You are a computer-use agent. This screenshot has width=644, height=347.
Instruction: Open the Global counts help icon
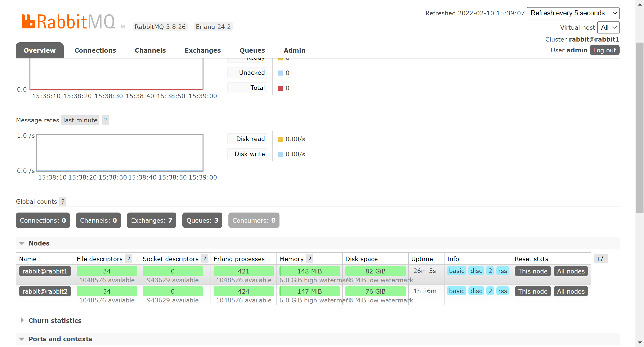click(x=63, y=201)
